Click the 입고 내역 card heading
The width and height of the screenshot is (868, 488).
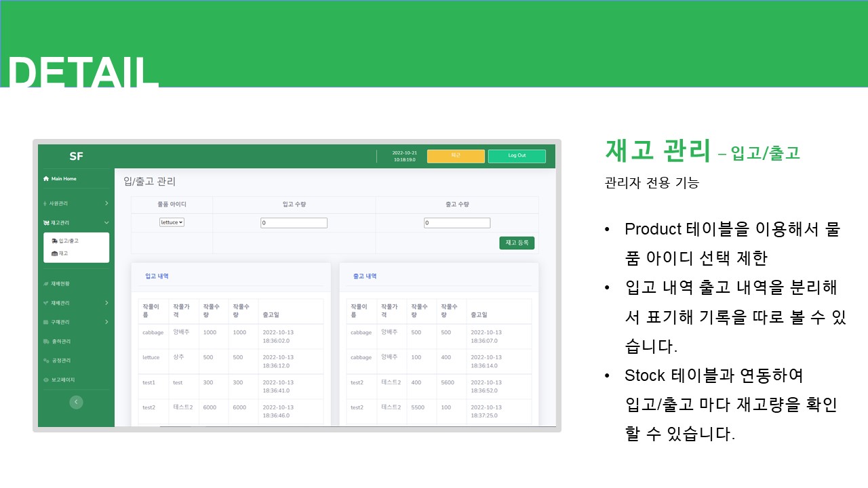click(157, 277)
